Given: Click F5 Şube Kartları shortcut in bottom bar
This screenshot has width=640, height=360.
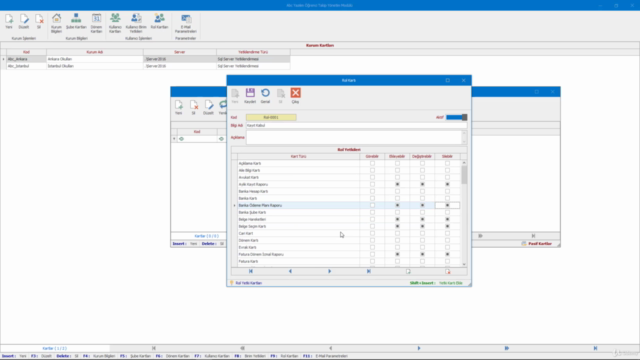Looking at the screenshot, I should pos(136,356).
